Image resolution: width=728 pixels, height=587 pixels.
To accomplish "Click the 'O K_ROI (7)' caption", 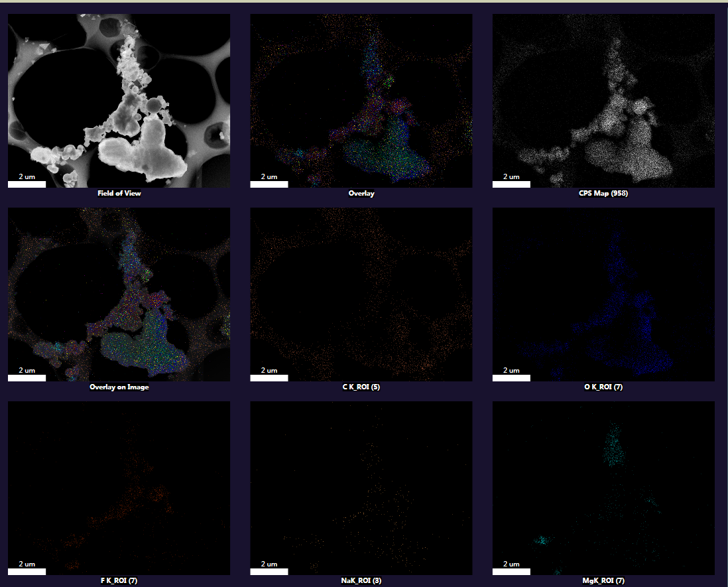I will (x=603, y=387).
